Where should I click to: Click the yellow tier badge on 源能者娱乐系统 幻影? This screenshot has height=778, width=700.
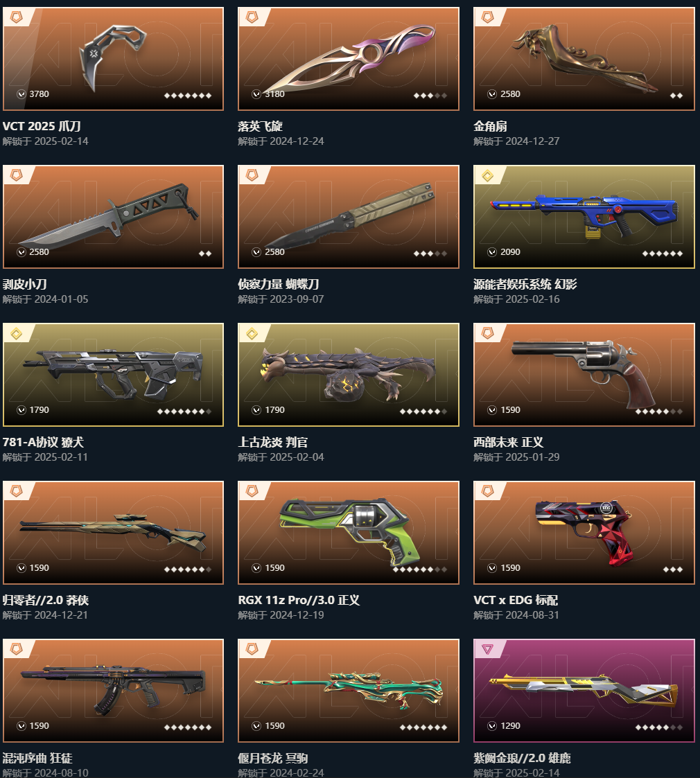[x=487, y=176]
